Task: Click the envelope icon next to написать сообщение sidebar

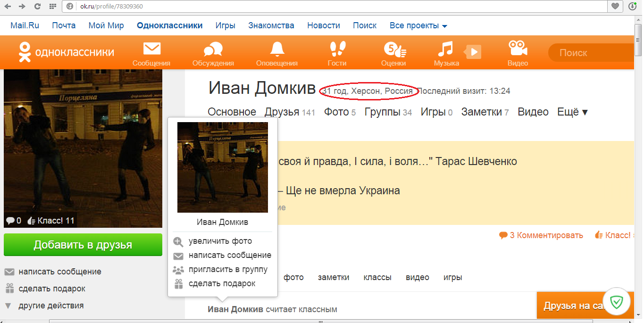Action: click(x=9, y=272)
